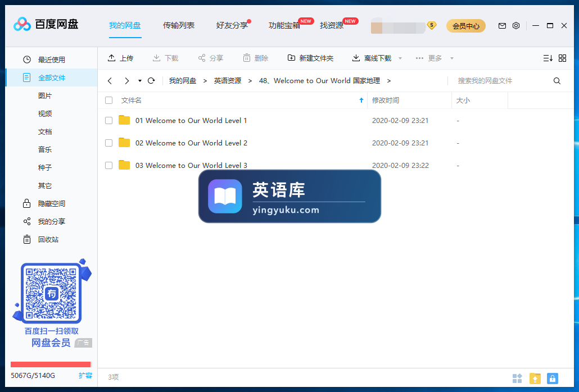Check the box for 03 Welcome to Our World Level 3
The height and width of the screenshot is (392, 579).
(x=108, y=165)
